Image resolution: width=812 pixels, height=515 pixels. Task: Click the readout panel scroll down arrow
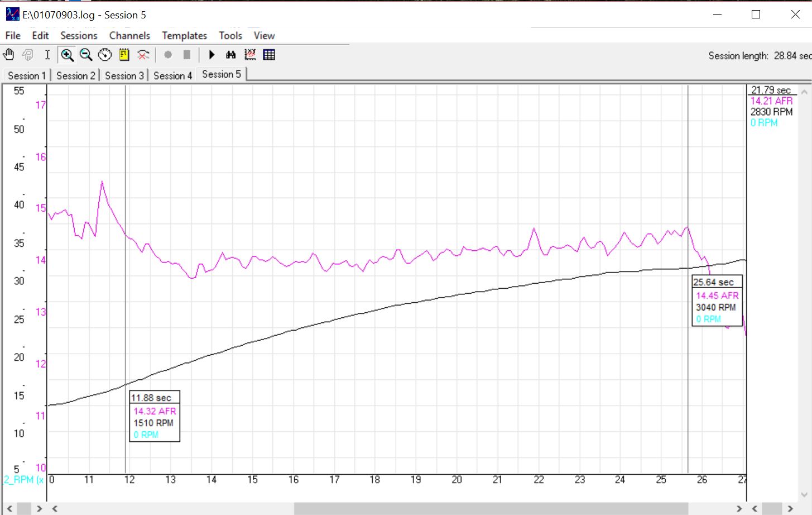coord(804,495)
